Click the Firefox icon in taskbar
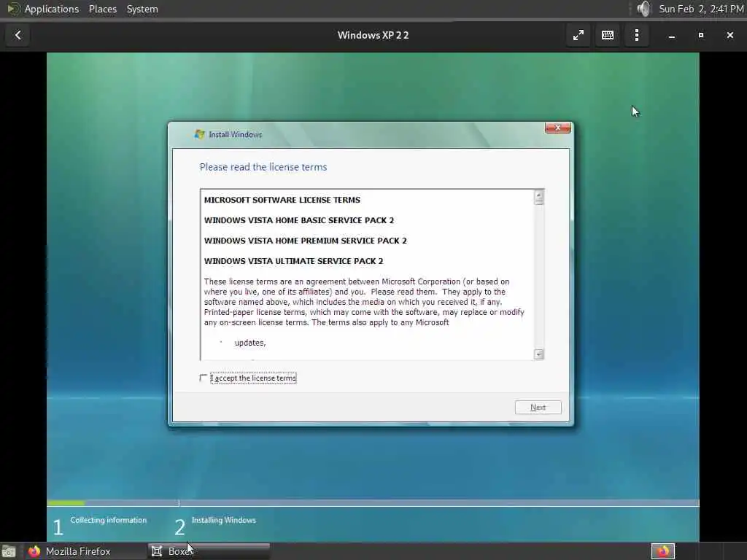 [34, 551]
